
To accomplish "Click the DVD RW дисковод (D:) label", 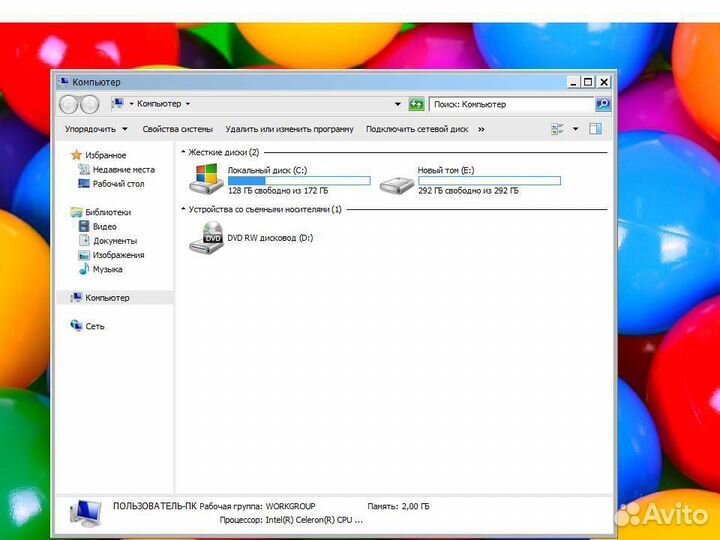I will [270, 238].
